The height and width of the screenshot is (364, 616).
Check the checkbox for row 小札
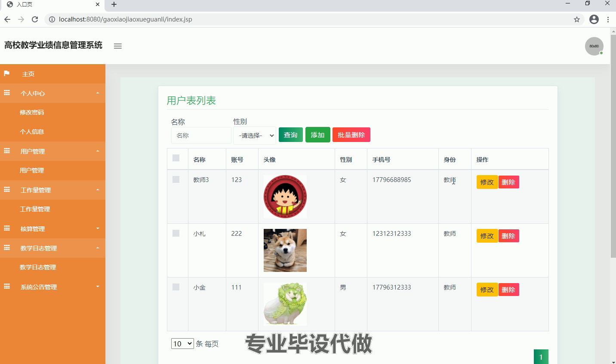[176, 233]
